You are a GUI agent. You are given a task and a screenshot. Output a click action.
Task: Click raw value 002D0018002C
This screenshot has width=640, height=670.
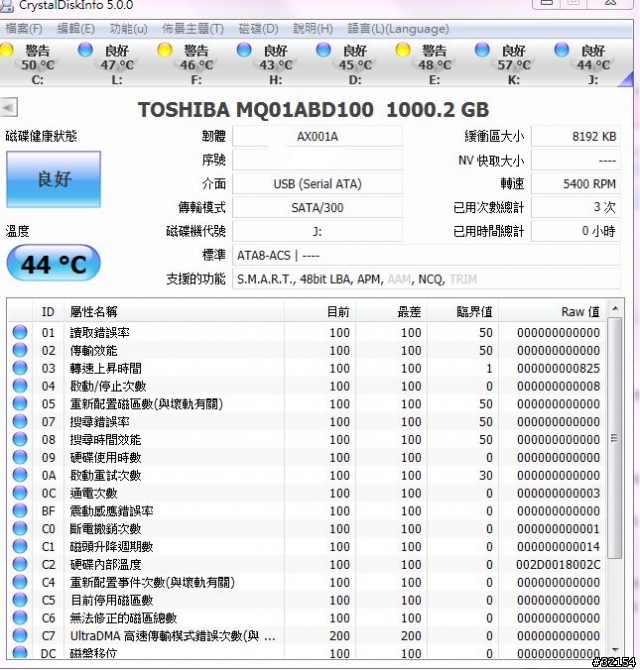pos(558,564)
